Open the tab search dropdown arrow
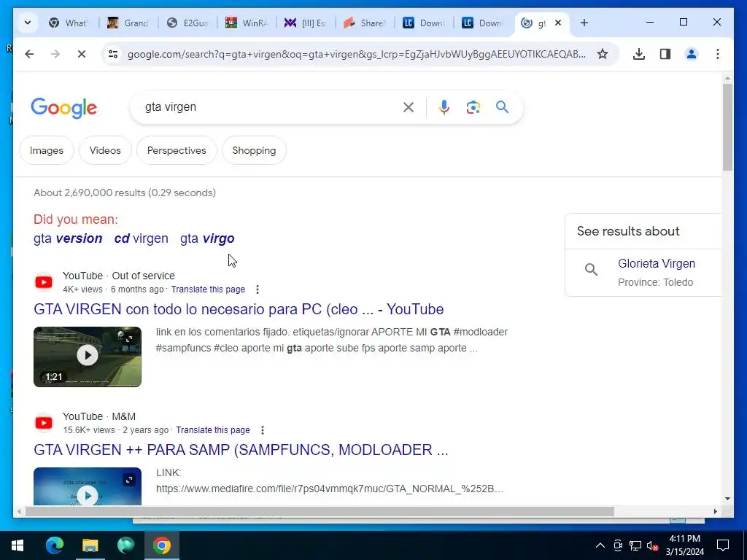This screenshot has height=560, width=747. tap(28, 23)
